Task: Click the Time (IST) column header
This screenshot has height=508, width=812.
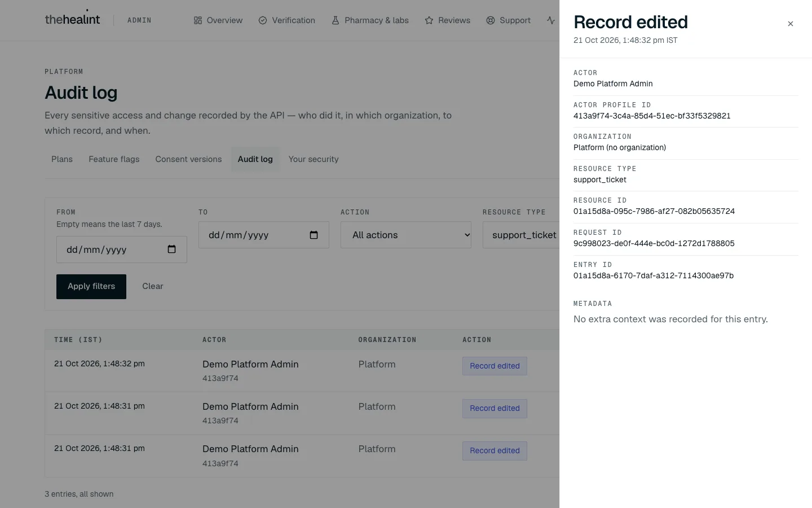Action: click(78, 340)
